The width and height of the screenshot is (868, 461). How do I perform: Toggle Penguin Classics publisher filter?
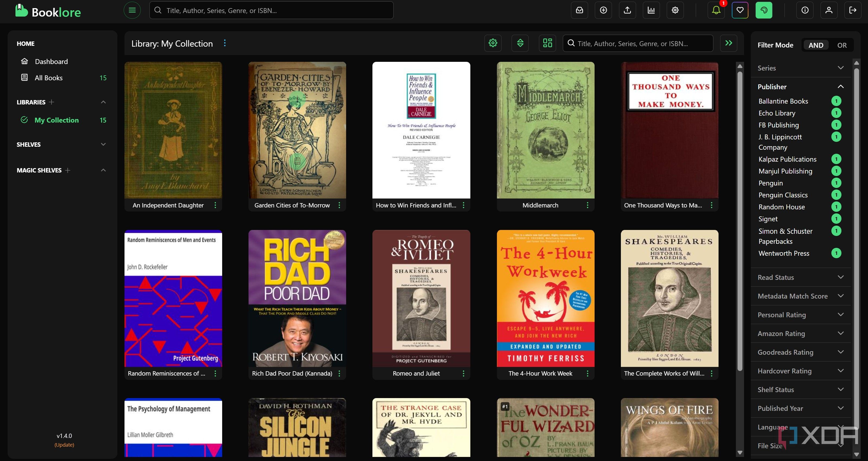(x=799, y=195)
